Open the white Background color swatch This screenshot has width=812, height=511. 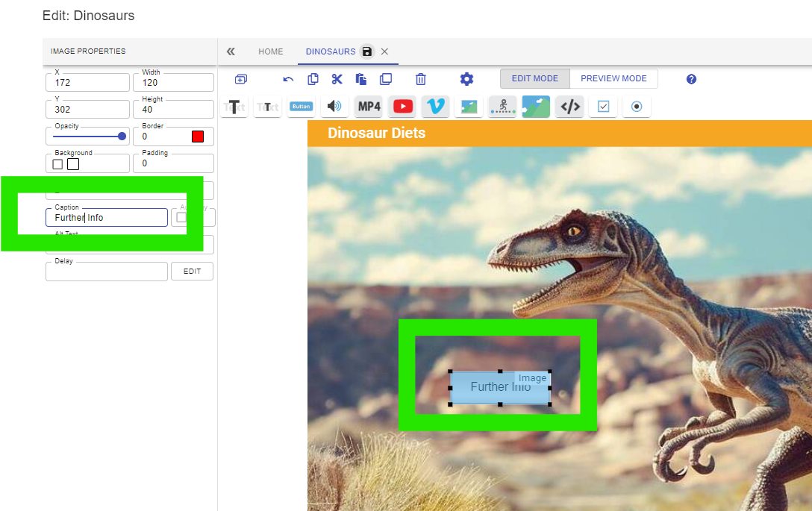[73, 164]
